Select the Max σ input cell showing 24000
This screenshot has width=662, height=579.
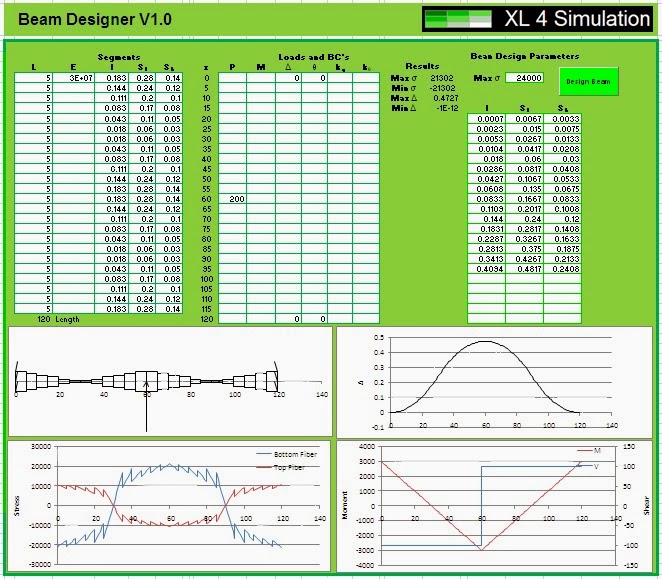[524, 78]
